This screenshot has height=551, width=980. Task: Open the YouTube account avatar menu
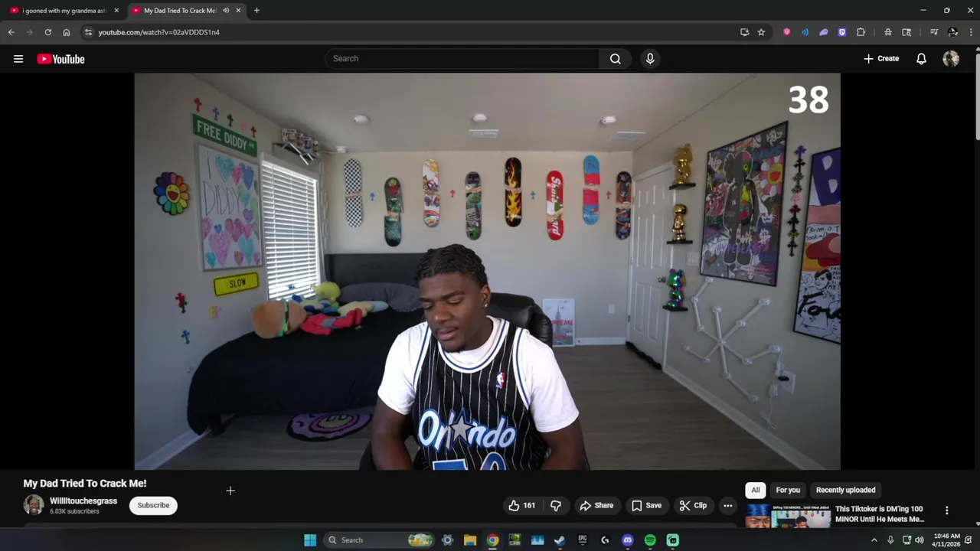(951, 59)
